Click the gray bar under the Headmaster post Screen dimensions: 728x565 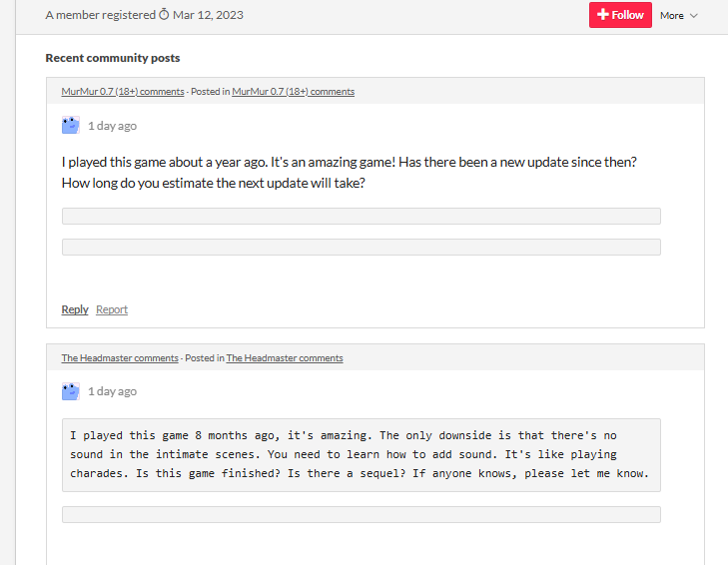point(361,514)
